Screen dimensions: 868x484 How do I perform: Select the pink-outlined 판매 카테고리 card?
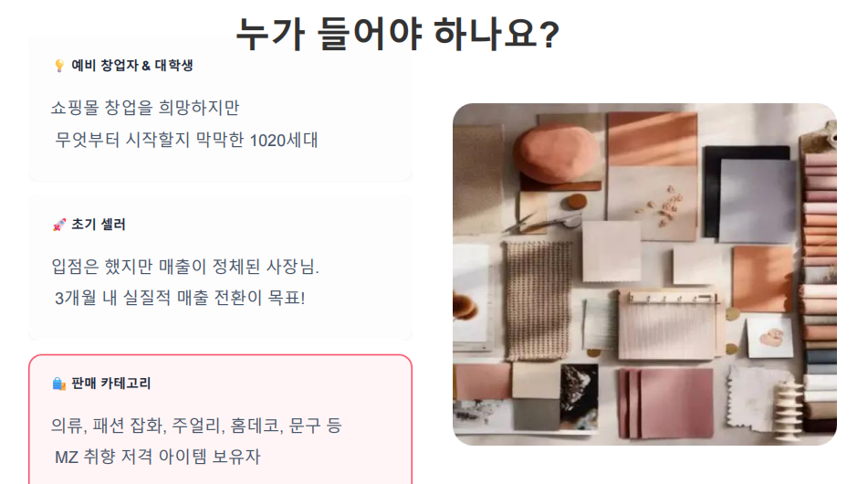click(220, 419)
